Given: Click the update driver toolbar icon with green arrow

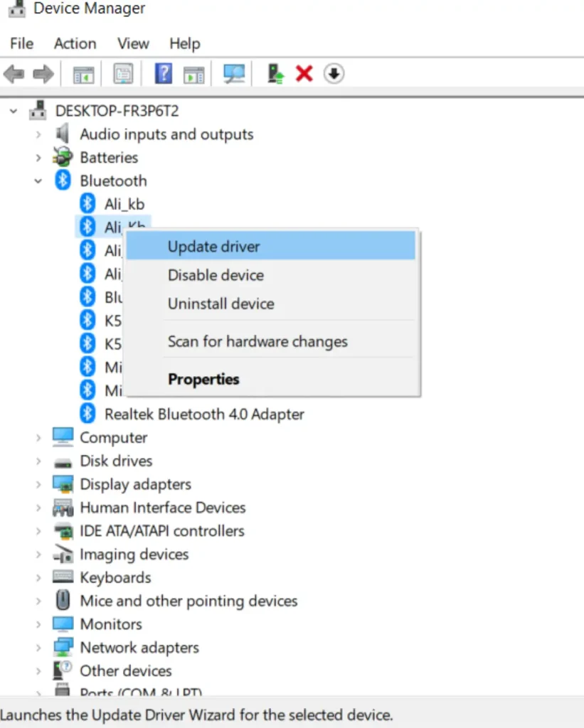Looking at the screenshot, I should coord(275,73).
